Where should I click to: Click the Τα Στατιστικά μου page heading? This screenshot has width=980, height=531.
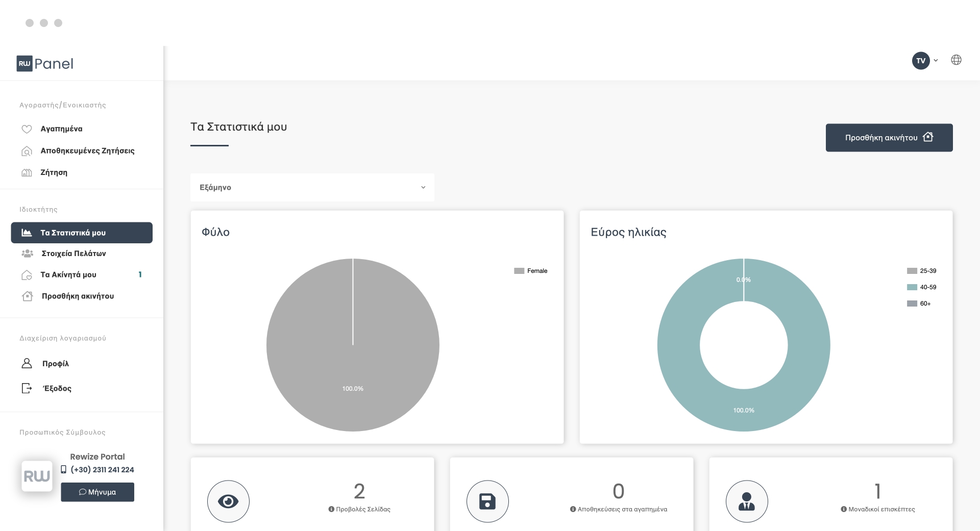(238, 127)
